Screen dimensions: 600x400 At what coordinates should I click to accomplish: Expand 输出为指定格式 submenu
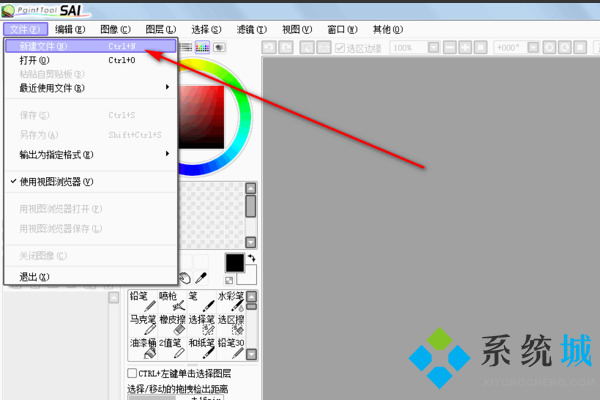pos(91,155)
